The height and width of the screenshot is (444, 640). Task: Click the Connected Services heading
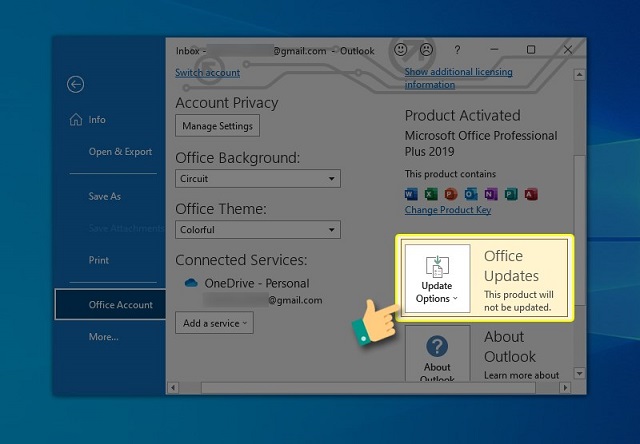click(x=241, y=260)
